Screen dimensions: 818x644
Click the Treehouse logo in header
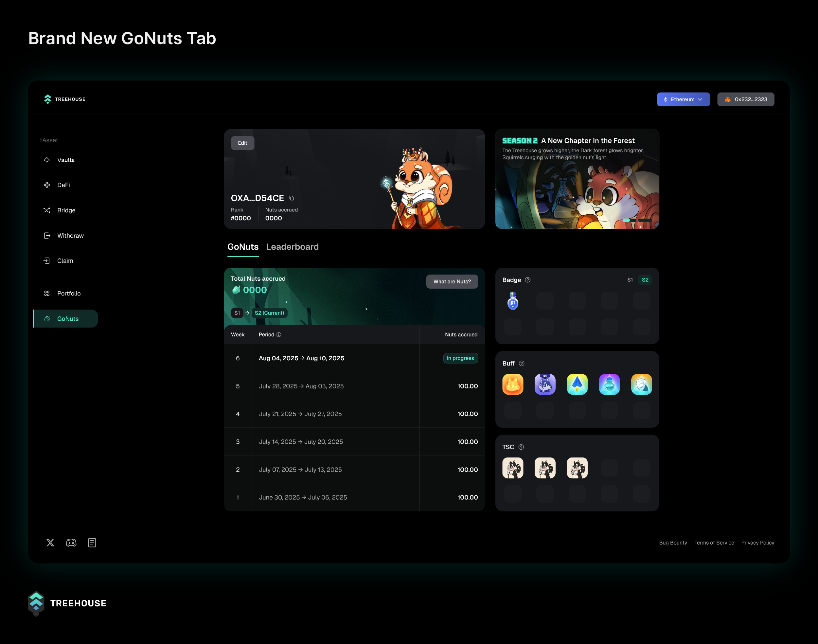tap(64, 99)
